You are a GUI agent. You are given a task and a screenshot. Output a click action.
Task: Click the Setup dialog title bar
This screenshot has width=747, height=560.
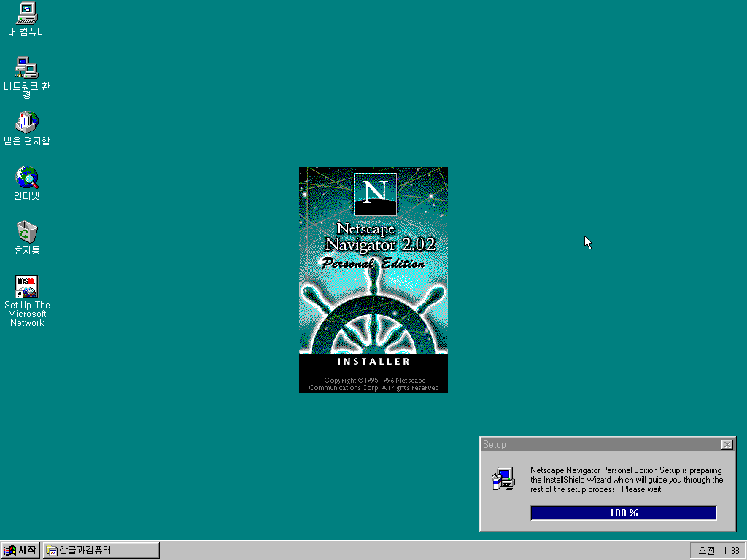[x=608, y=444]
